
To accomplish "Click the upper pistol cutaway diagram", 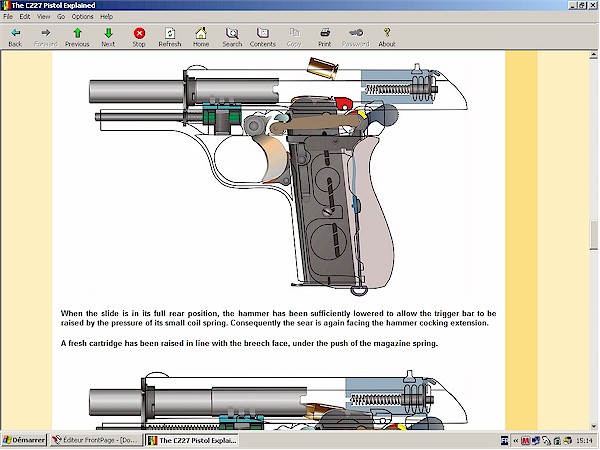I will coord(278,177).
